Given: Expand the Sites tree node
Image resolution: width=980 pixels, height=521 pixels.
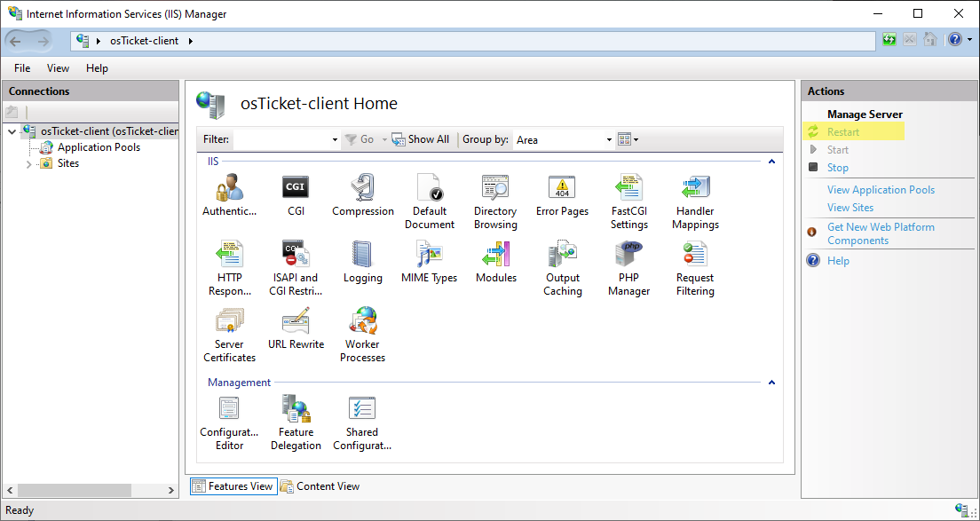Looking at the screenshot, I should [28, 164].
